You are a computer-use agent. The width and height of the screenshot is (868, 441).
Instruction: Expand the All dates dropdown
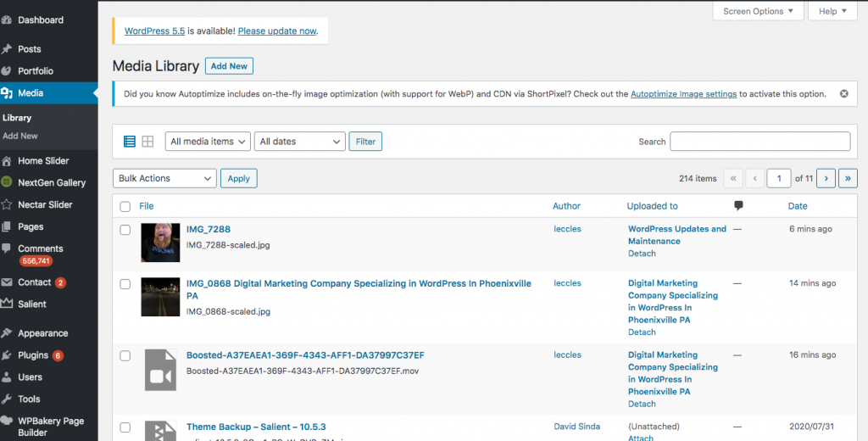coord(299,142)
